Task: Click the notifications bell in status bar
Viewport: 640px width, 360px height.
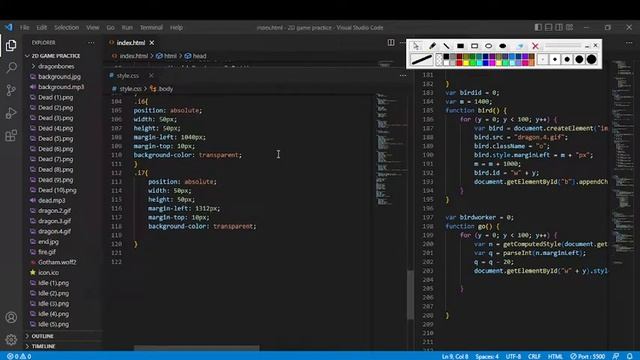Action: point(630,356)
